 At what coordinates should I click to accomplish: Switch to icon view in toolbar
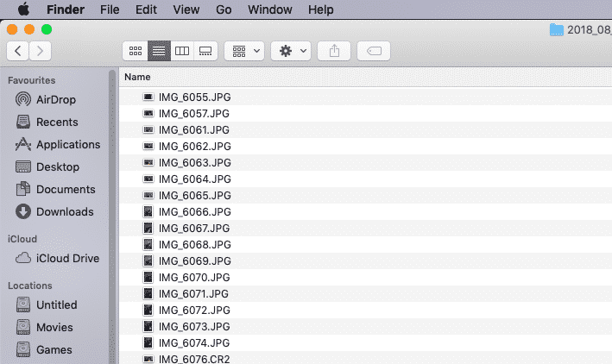pyautogui.click(x=135, y=51)
